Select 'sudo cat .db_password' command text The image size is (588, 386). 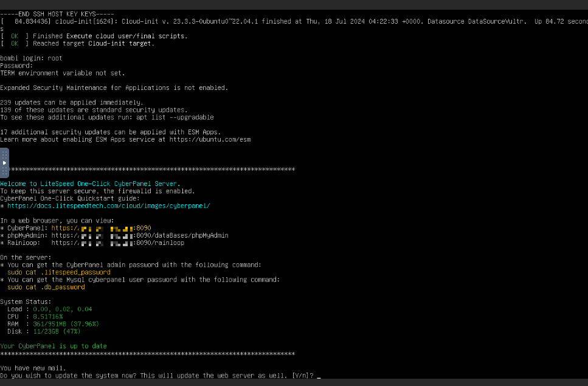pos(46,287)
